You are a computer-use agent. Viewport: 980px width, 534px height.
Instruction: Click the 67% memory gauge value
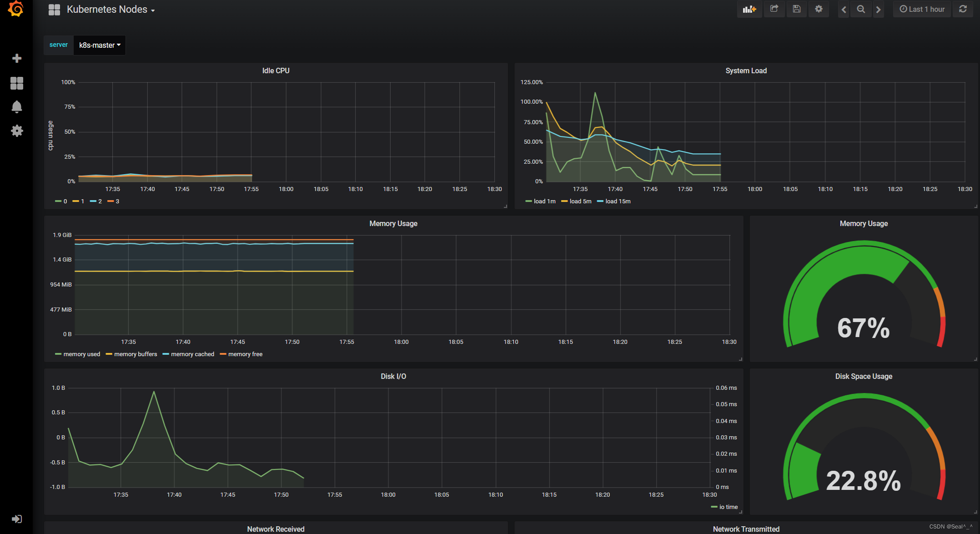864,328
